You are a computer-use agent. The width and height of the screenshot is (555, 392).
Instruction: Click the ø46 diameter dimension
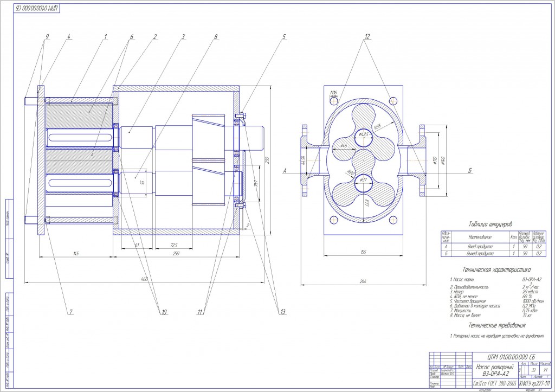(x=343, y=145)
